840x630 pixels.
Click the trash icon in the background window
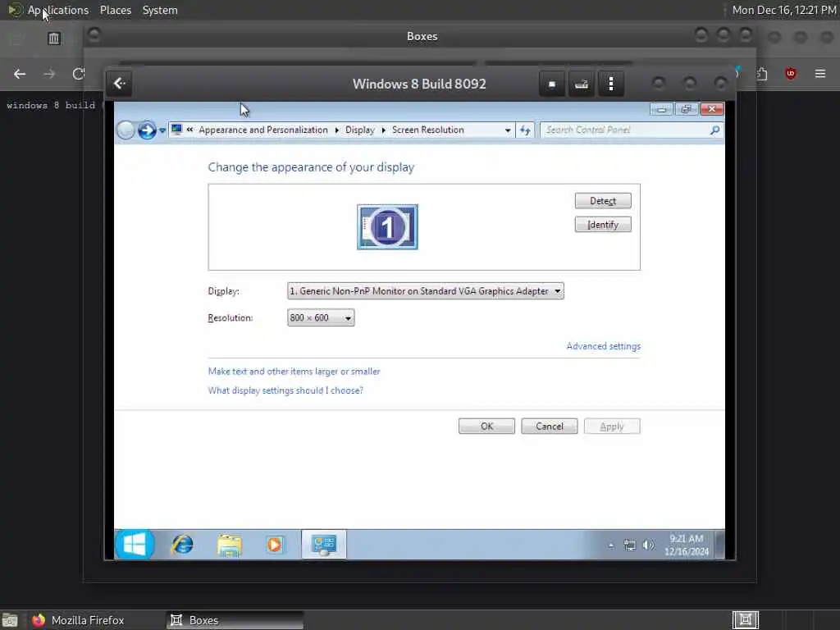pos(53,39)
